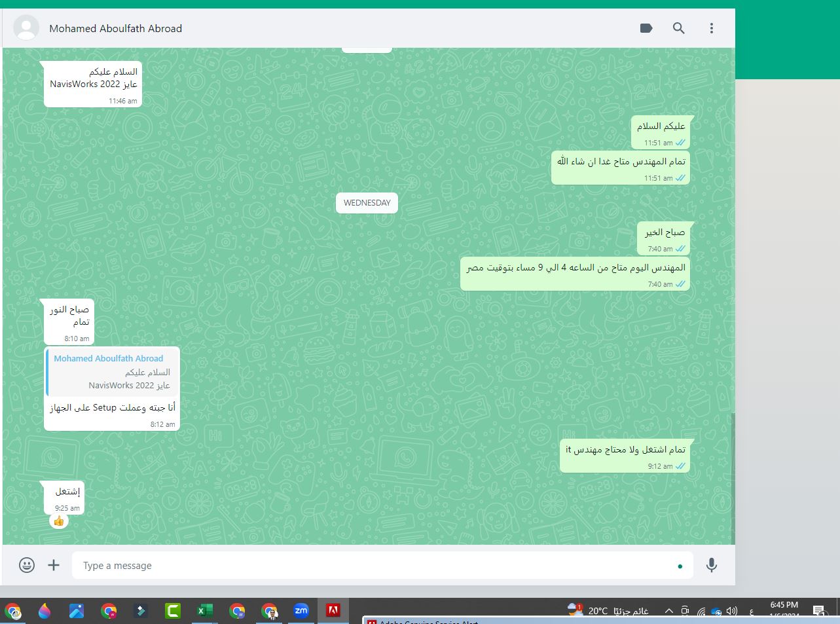This screenshot has width=840, height=624.
Task: Open contact info via name Mohamed Aboulfath Abroad
Action: point(116,29)
